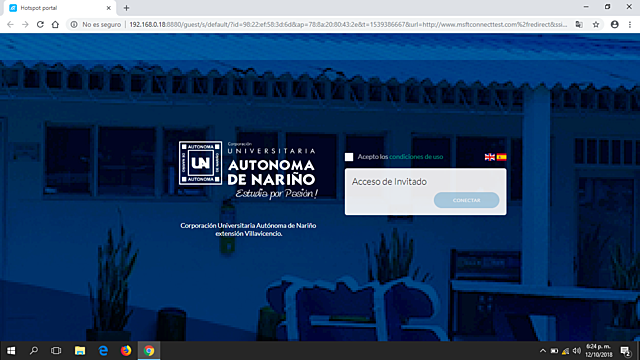640x360 pixels.
Task: Check the Acepto los condiciones checkbox
Action: tap(349, 157)
